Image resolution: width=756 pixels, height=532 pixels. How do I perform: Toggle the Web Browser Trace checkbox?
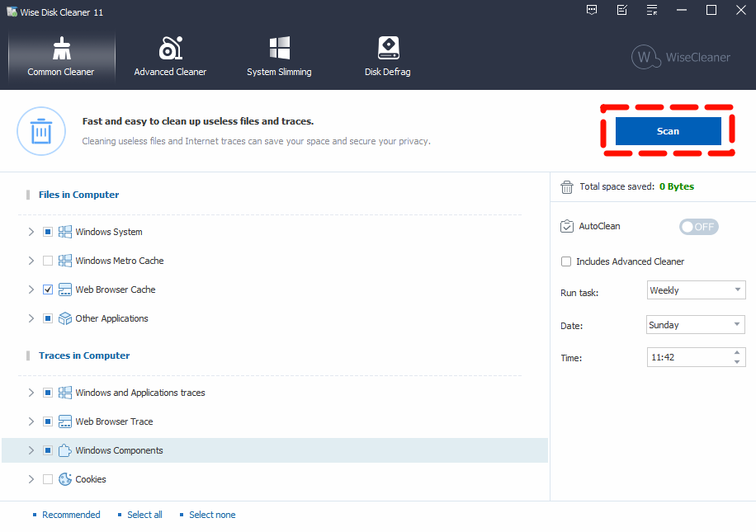(x=48, y=421)
